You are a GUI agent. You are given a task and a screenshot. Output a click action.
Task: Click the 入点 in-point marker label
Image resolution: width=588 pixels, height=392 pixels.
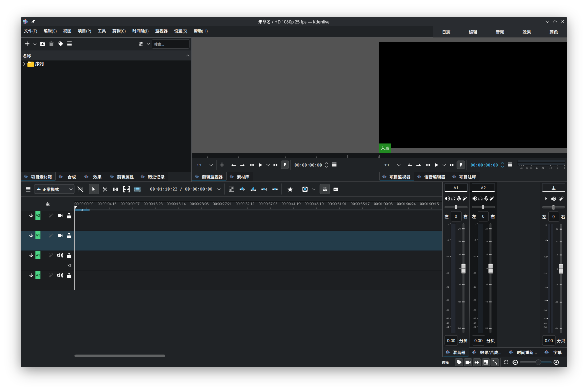coord(385,148)
